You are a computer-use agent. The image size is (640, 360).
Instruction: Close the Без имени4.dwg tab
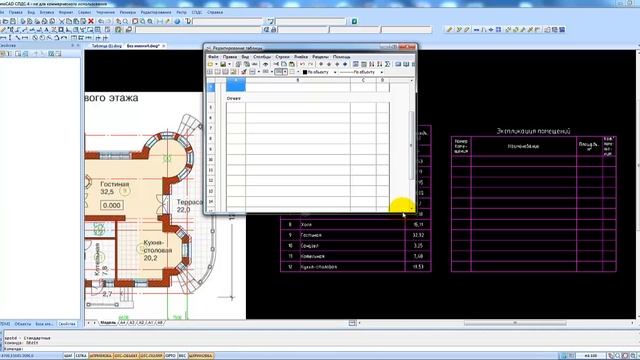coord(164,46)
